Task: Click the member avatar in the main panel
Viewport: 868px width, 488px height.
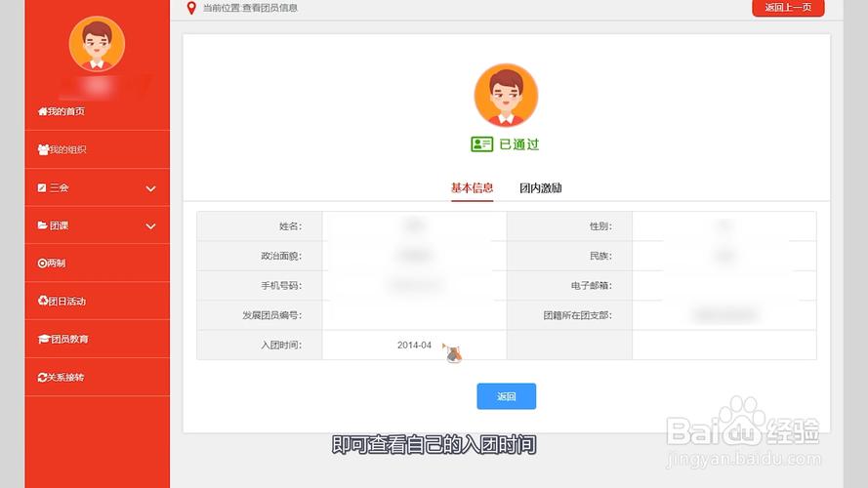Action: pos(506,96)
